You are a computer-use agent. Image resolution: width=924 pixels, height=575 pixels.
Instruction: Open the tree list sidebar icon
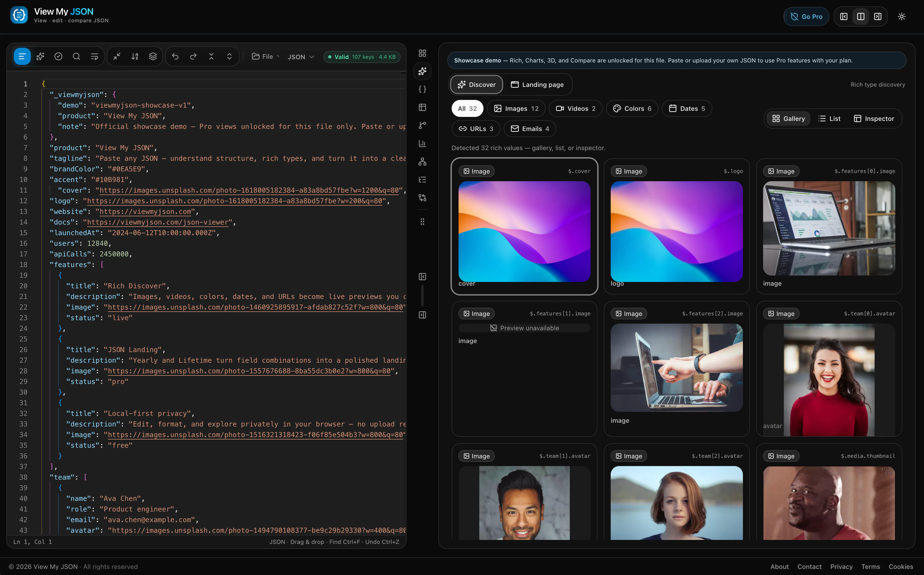(x=422, y=180)
